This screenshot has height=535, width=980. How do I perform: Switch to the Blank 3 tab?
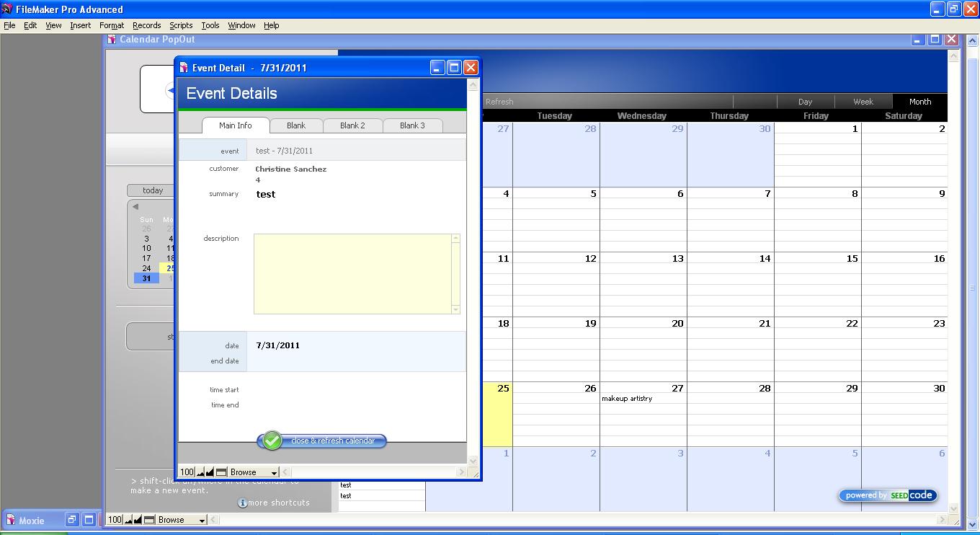pos(412,125)
